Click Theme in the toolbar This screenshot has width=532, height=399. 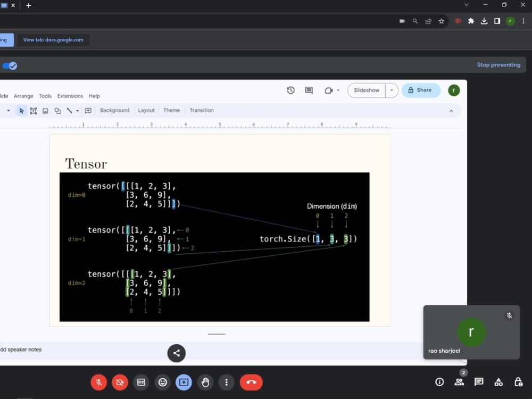[172, 110]
